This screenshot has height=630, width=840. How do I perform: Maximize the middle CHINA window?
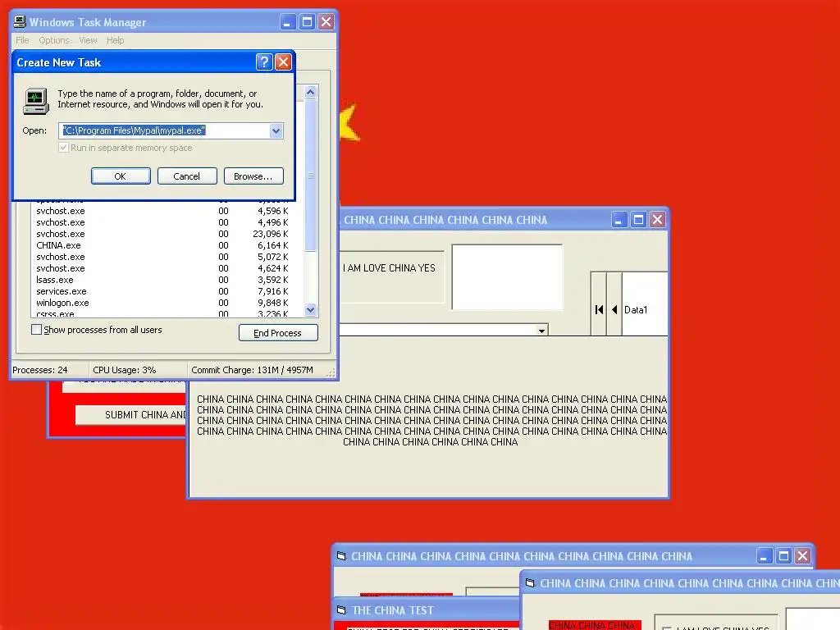[638, 220]
